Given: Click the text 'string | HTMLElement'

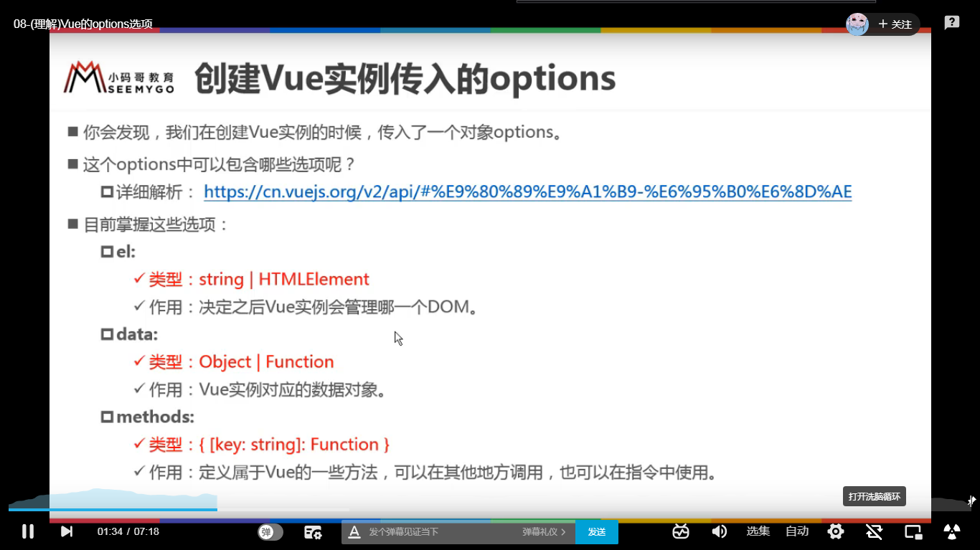Looking at the screenshot, I should click(284, 279).
